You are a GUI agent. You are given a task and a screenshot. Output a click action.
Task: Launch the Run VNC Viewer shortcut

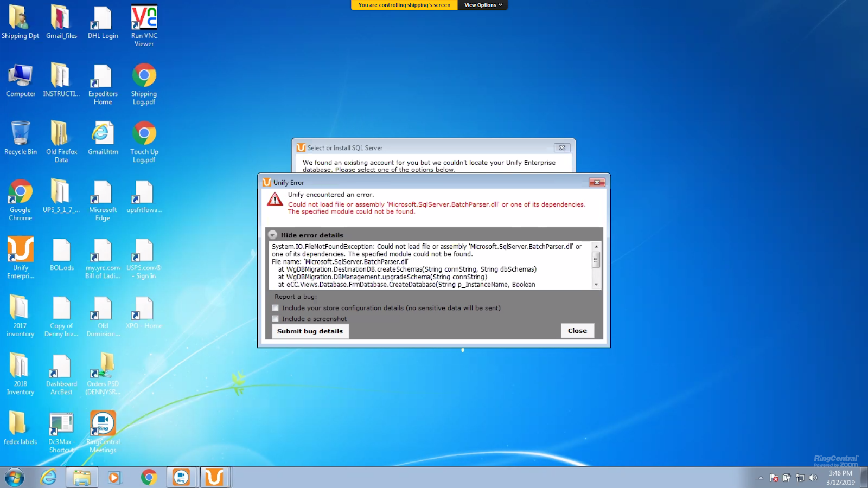[144, 25]
